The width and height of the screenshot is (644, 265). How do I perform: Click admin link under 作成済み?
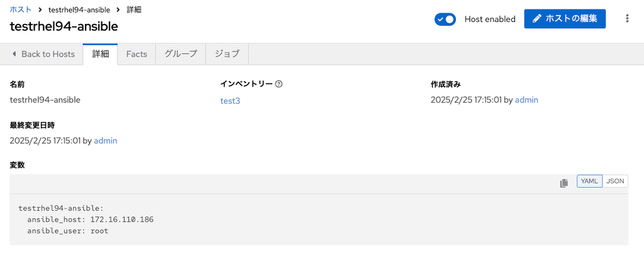click(526, 99)
